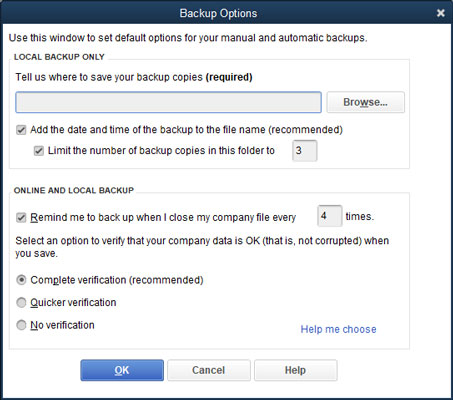Screen dimensions: 453x400
Task: Toggle 'Remind me to back up' checkbox
Action: pos(21,218)
